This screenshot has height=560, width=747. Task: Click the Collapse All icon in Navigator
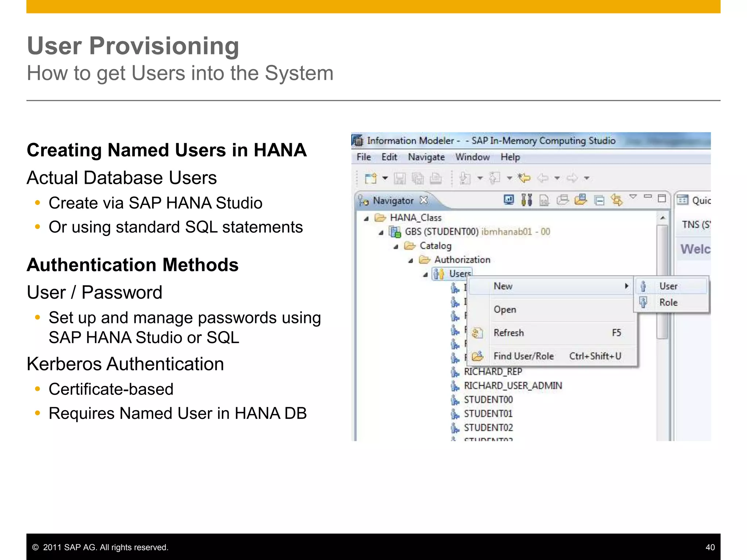coord(599,200)
